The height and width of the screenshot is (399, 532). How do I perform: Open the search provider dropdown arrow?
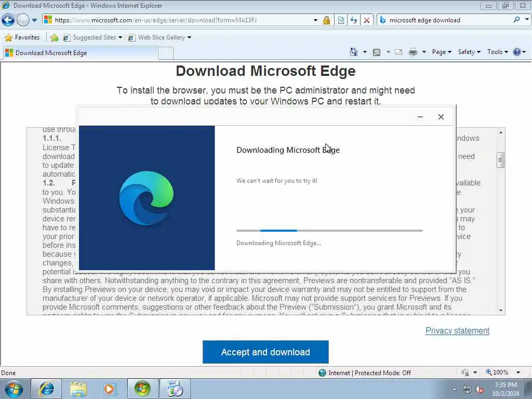(x=527, y=20)
